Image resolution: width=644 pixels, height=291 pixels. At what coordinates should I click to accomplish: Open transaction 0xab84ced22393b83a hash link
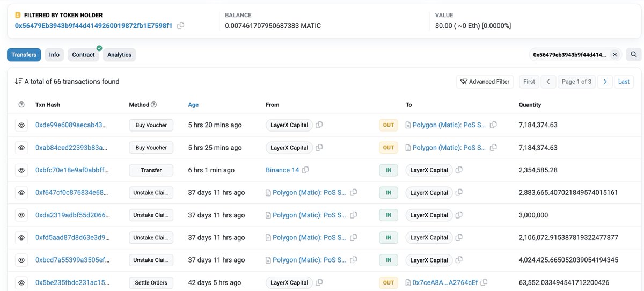pyautogui.click(x=71, y=148)
